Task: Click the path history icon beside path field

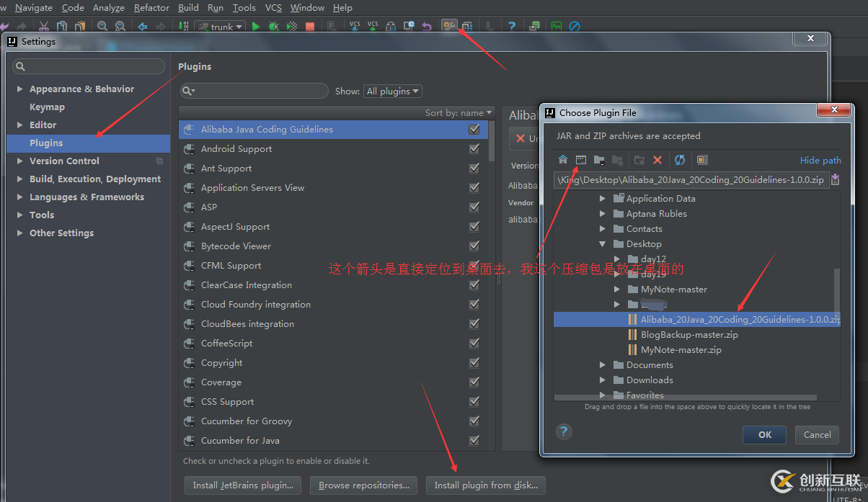Action: pyautogui.click(x=835, y=180)
